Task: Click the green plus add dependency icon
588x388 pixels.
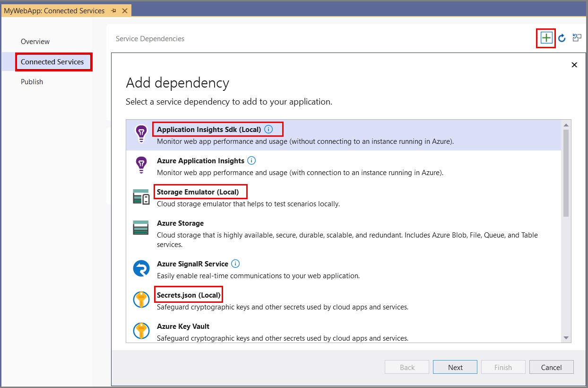Action: pyautogui.click(x=546, y=38)
